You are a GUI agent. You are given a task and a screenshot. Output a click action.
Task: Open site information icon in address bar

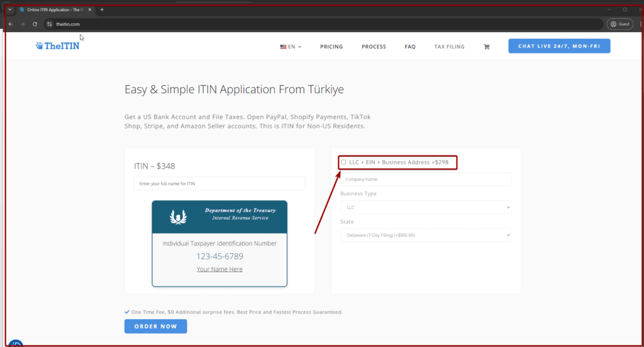[49, 25]
